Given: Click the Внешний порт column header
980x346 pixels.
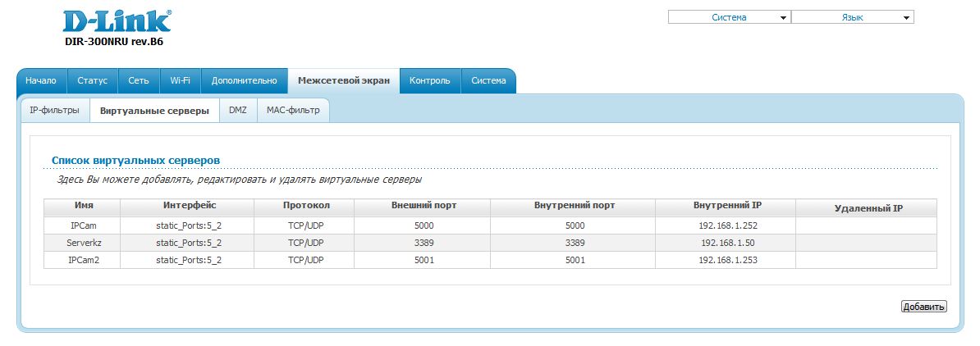Looking at the screenshot, I should tap(424, 206).
